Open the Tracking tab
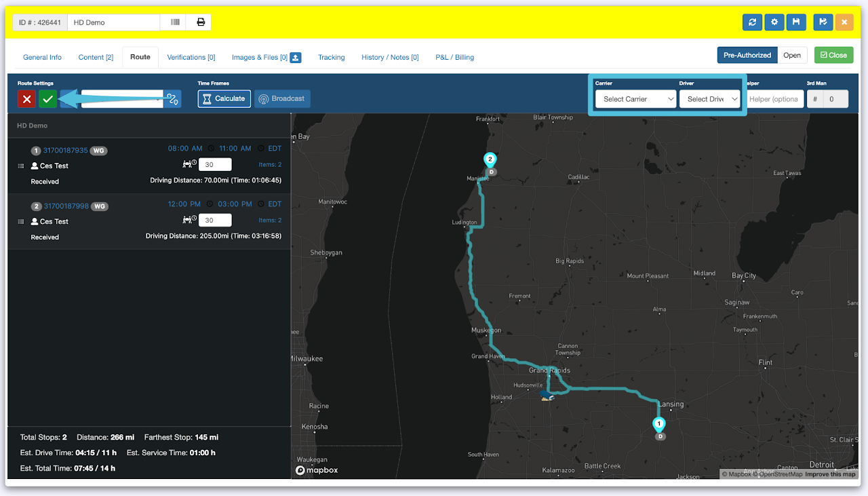Image resolution: width=868 pixels, height=496 pixels. [x=332, y=57]
